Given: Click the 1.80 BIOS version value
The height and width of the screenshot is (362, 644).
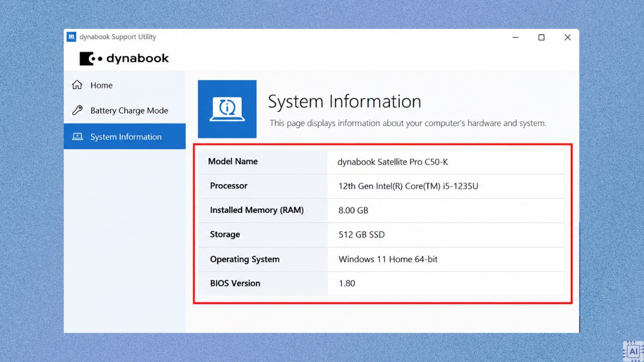Looking at the screenshot, I should click(347, 283).
